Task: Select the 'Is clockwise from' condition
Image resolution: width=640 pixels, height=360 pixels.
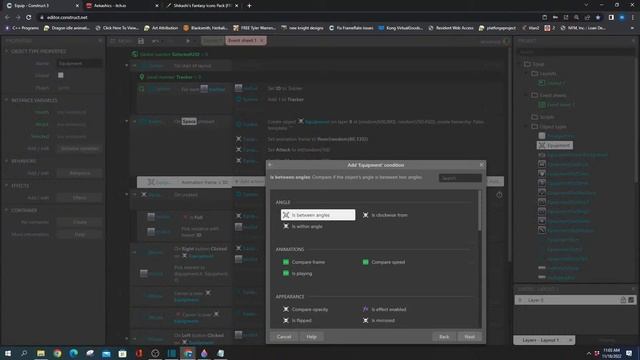Action: (385, 215)
